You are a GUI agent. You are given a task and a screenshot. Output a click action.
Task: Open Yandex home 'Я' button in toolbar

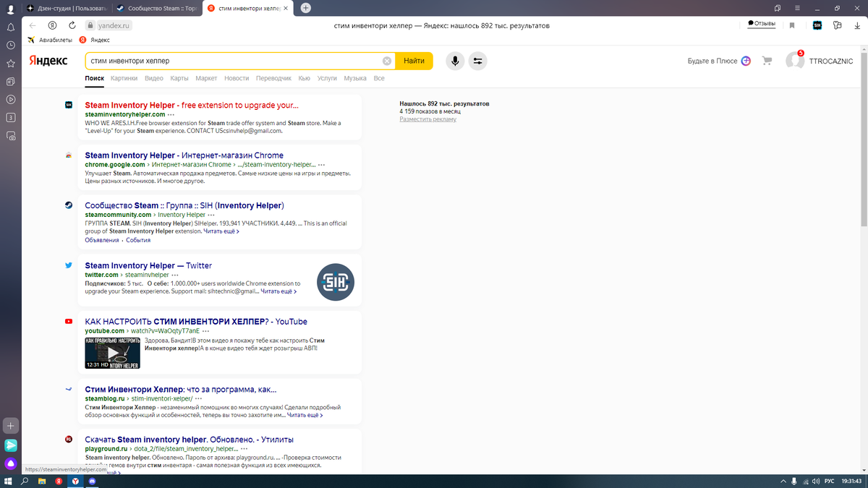coord(52,25)
